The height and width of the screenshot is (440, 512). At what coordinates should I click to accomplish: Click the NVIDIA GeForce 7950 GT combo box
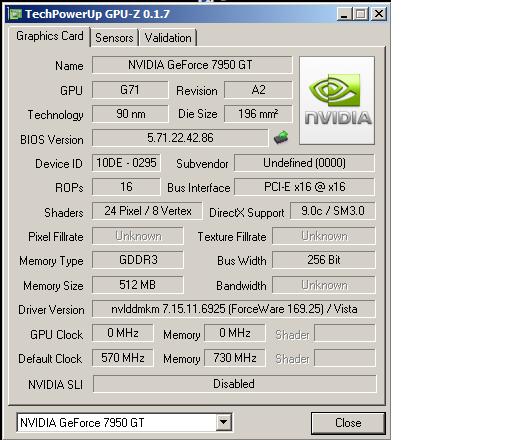pyautogui.click(x=124, y=423)
